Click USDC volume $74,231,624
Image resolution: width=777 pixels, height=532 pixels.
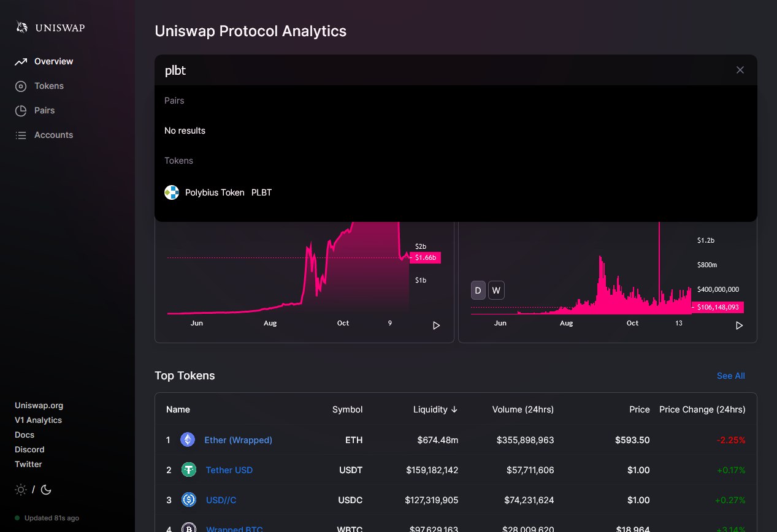pos(528,500)
